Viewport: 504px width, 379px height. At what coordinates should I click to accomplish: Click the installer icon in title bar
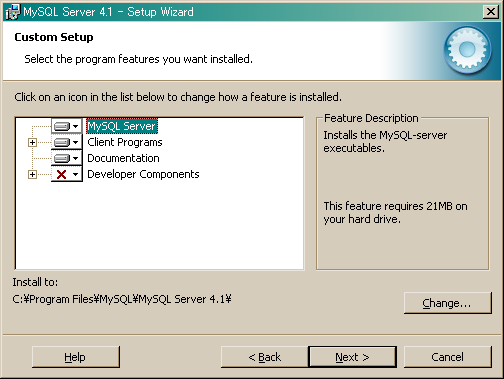(x=13, y=12)
